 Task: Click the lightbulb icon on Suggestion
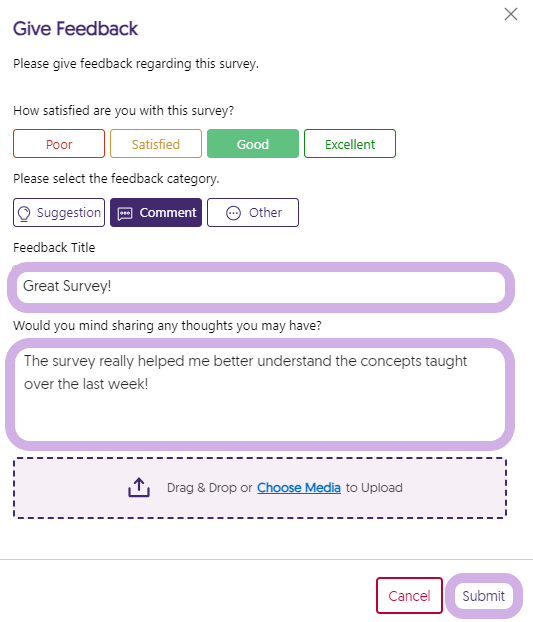[24, 213]
